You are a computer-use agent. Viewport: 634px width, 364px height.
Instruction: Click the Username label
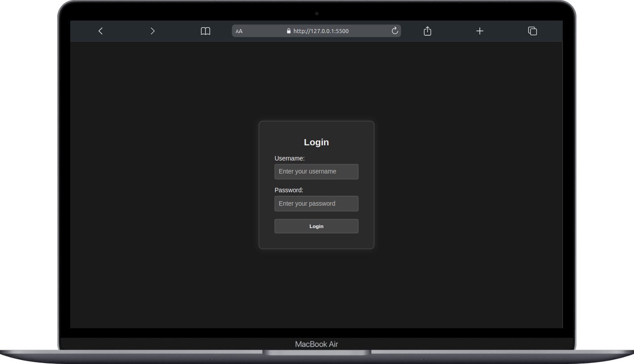pos(289,158)
